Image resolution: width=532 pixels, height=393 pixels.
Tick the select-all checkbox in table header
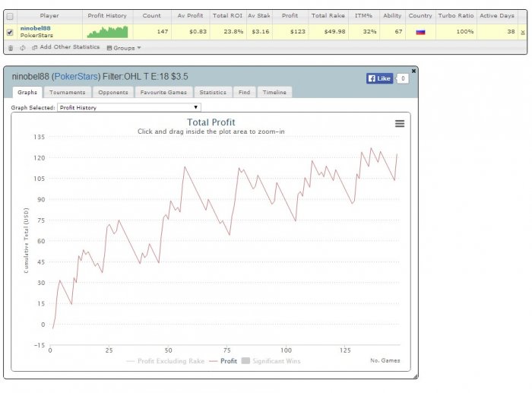(10, 16)
